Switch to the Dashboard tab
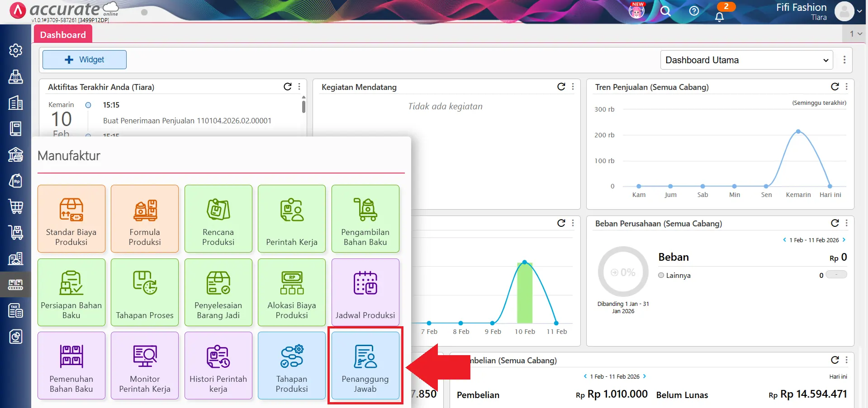The width and height of the screenshot is (868, 408). point(63,35)
